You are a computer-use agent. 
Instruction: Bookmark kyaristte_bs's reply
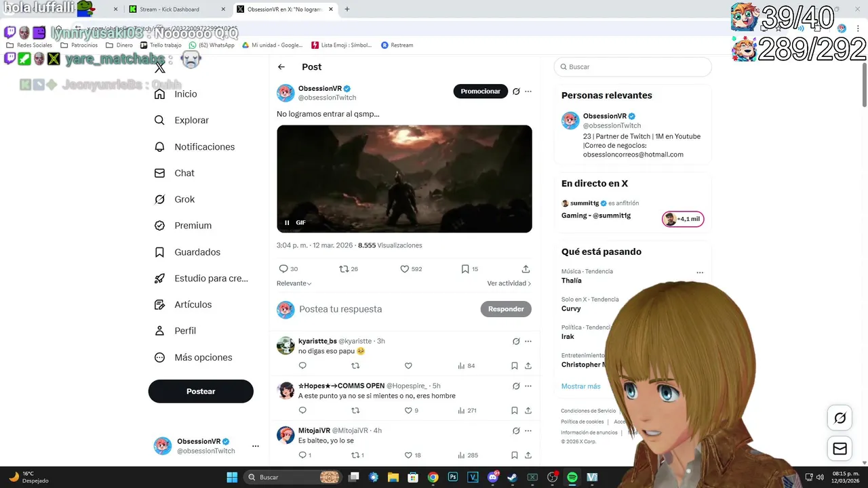(515, 366)
